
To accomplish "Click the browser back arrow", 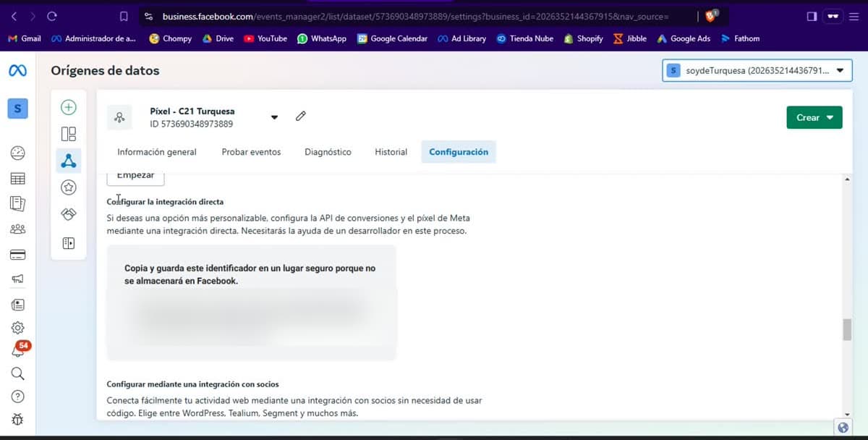I will pyautogui.click(x=13, y=16).
